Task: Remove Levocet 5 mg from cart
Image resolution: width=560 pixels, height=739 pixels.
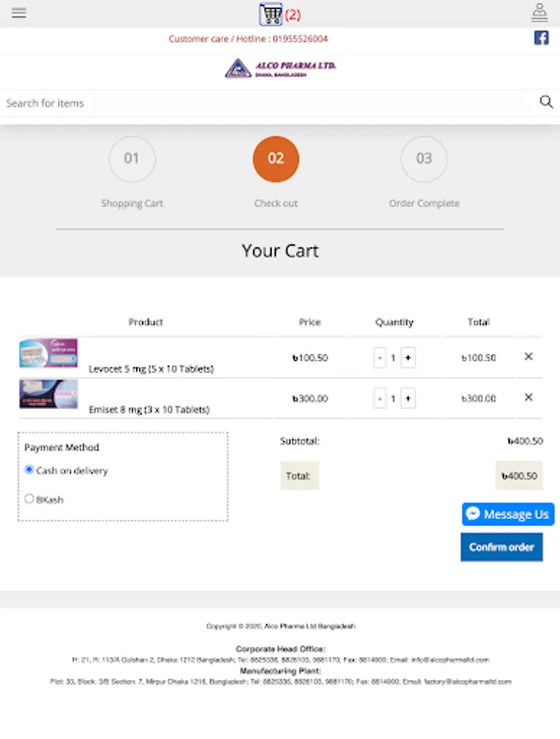Action: point(529,356)
